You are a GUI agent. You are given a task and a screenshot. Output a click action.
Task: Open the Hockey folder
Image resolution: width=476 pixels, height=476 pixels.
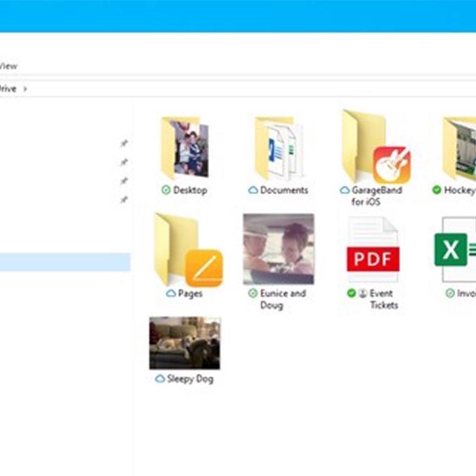pyautogui.click(x=460, y=149)
